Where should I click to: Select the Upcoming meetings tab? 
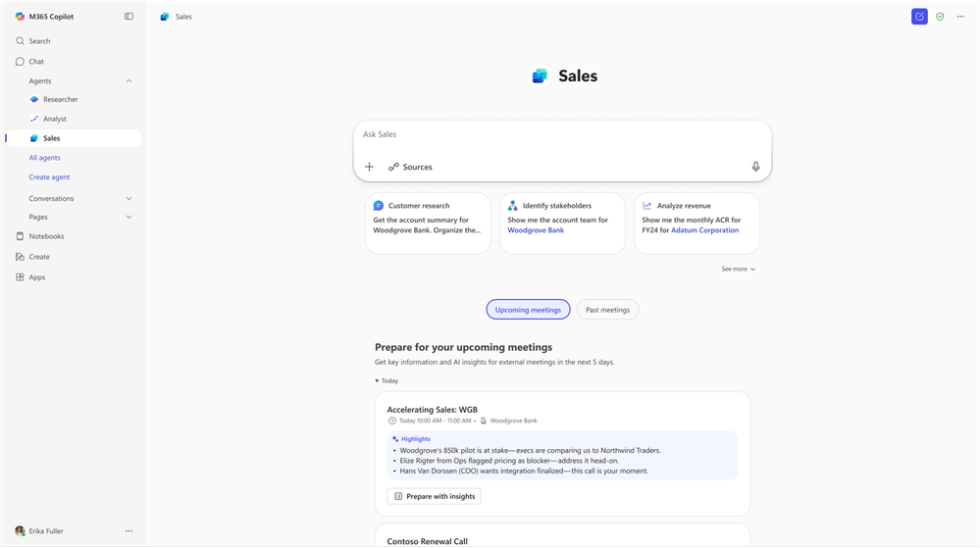point(528,310)
